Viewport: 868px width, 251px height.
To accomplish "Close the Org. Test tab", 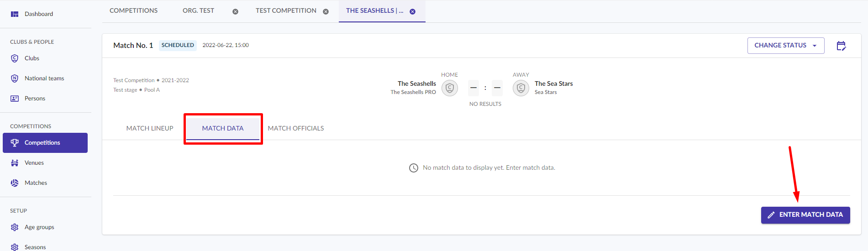I will point(235,12).
